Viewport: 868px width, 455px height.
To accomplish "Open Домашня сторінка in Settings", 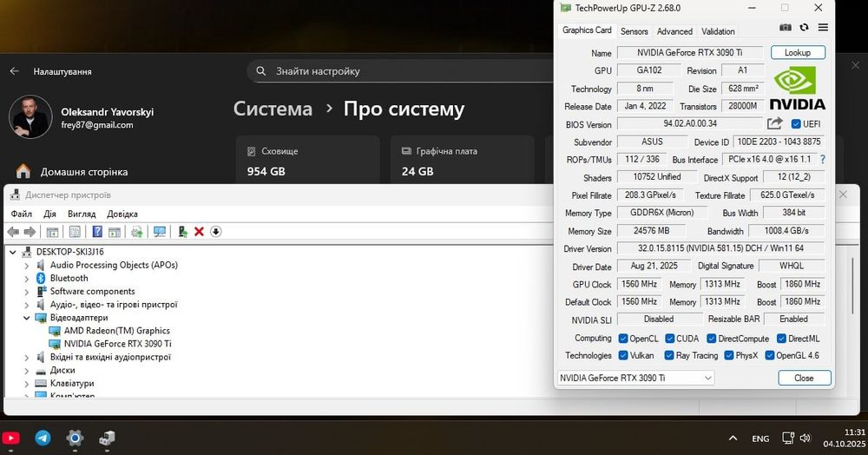I will 83,172.
